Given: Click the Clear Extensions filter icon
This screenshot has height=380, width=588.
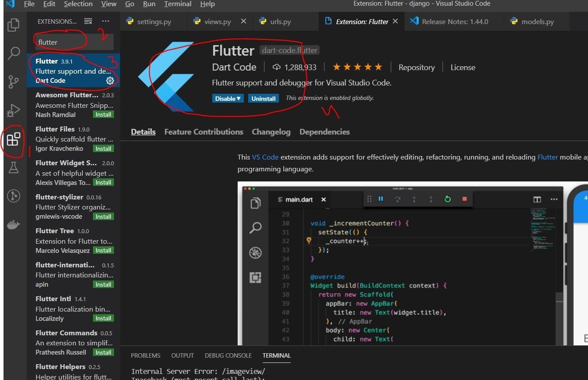Looking at the screenshot, I should [88, 21].
